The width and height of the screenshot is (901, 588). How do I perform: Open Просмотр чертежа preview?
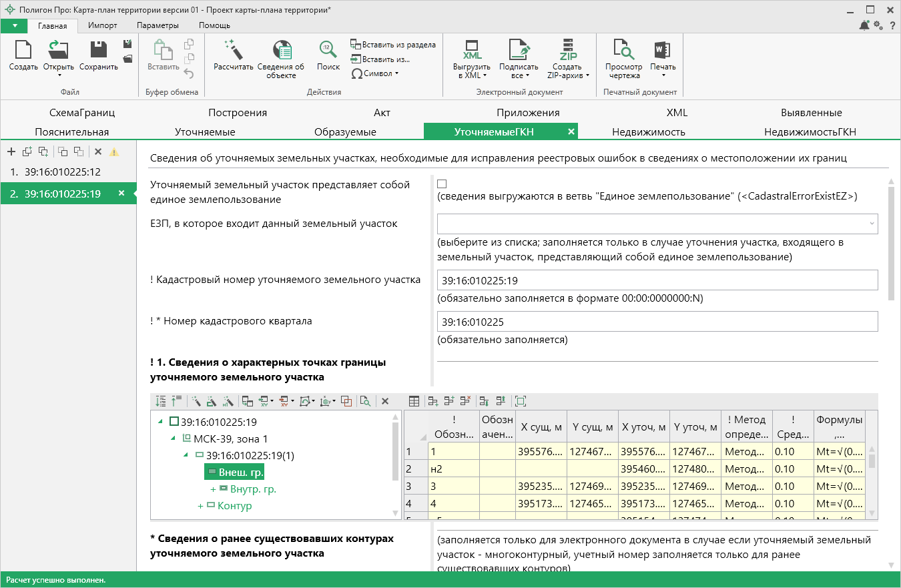click(623, 50)
